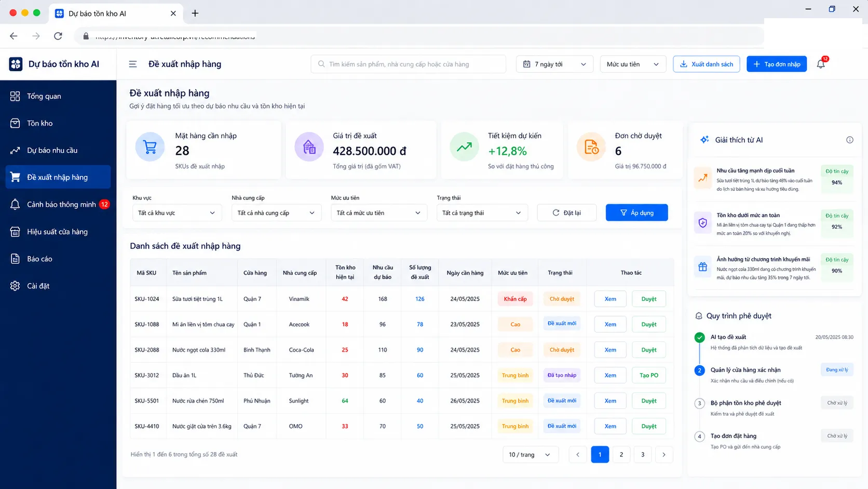Click the info icon in Giải thích từ AI
Image resolution: width=868 pixels, height=489 pixels.
[850, 140]
